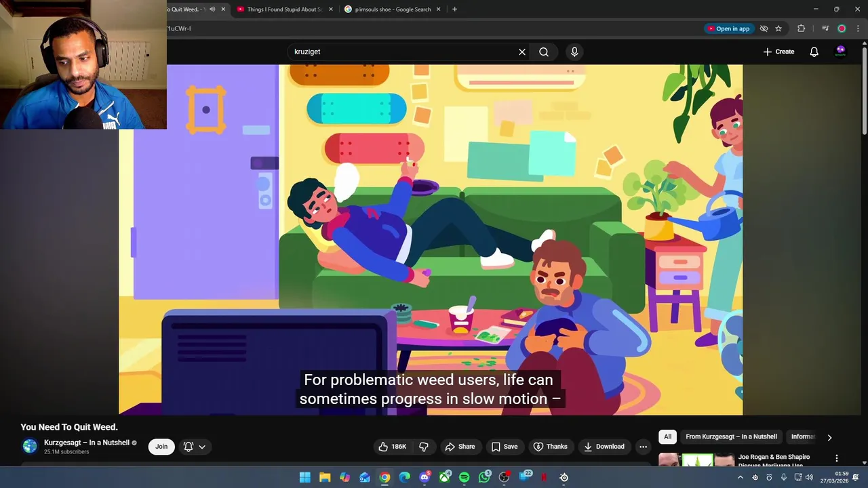This screenshot has height=488, width=868.
Task: Close the 'Things I Found Stupid' tab
Action: click(x=331, y=9)
